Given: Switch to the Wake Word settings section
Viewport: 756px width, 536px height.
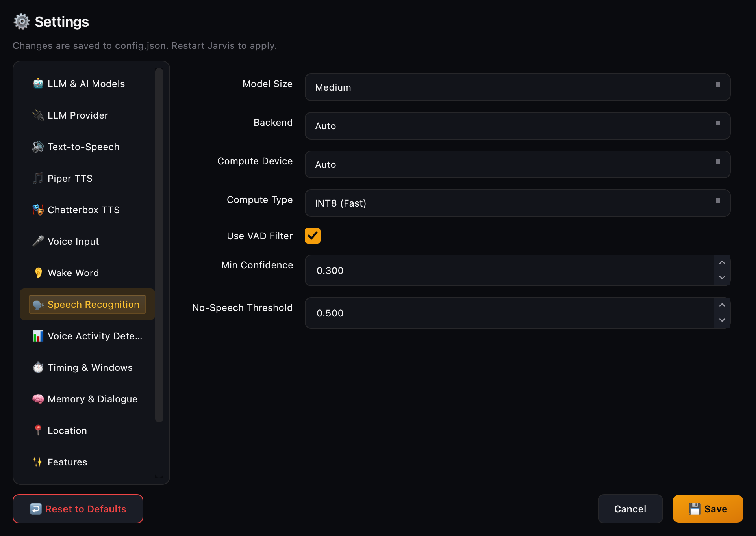Looking at the screenshot, I should coord(87,273).
